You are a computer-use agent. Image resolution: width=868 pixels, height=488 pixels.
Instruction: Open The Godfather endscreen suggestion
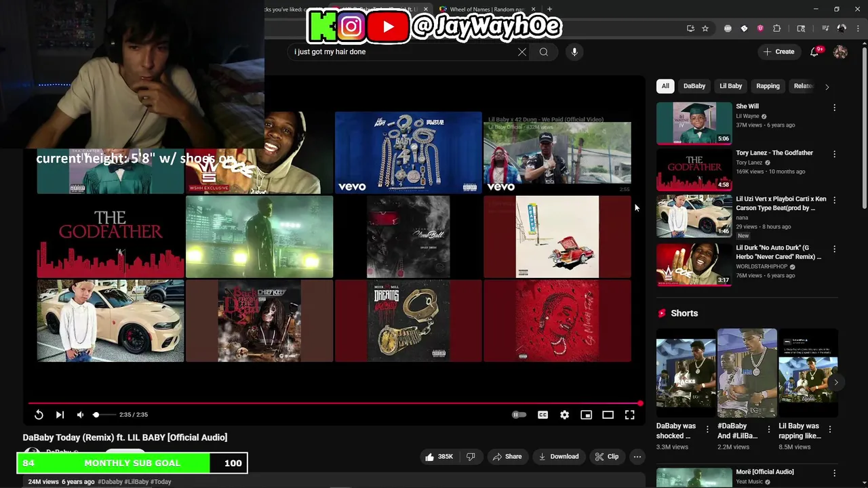click(111, 237)
